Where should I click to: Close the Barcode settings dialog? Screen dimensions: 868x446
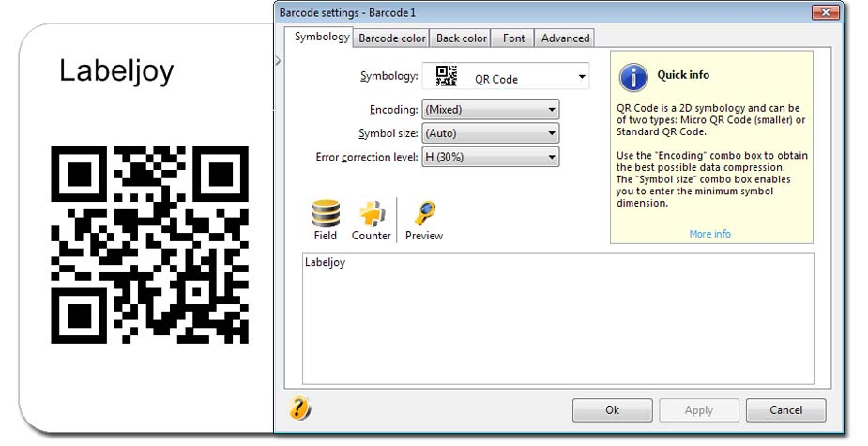tap(826, 12)
